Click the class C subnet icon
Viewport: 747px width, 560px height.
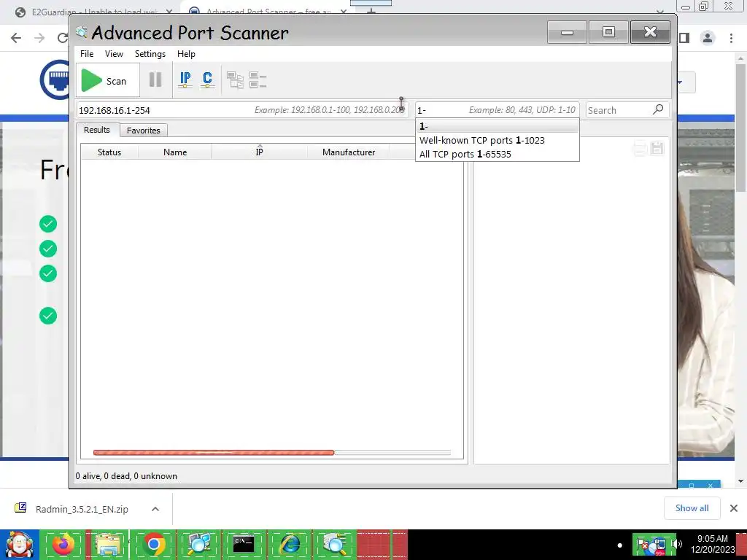click(x=207, y=79)
